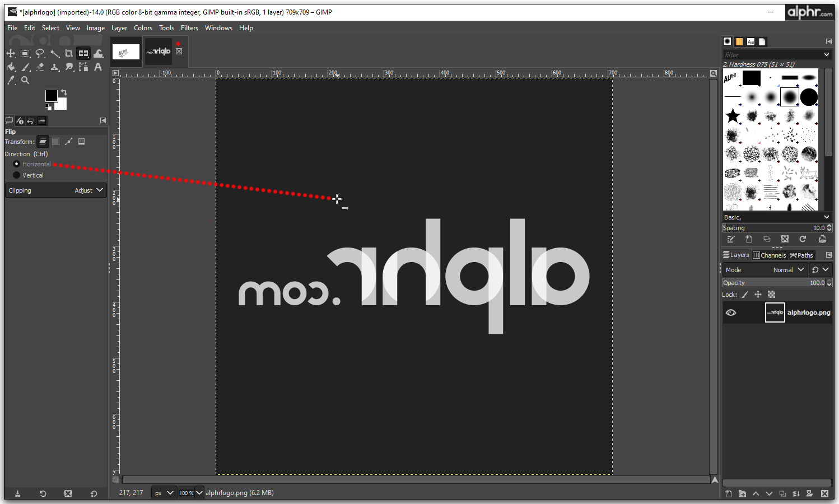Set Flip transform to affect path
The height and width of the screenshot is (504, 839).
click(68, 142)
